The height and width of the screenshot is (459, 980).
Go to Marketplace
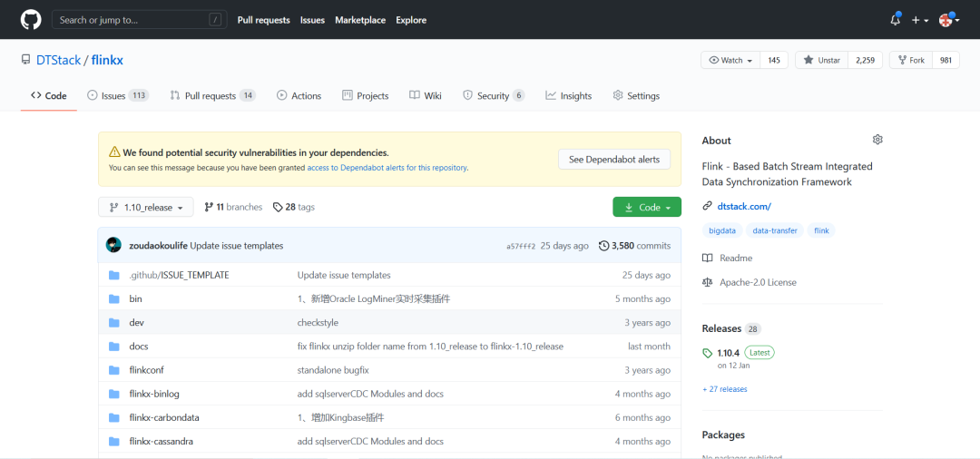[x=360, y=20]
